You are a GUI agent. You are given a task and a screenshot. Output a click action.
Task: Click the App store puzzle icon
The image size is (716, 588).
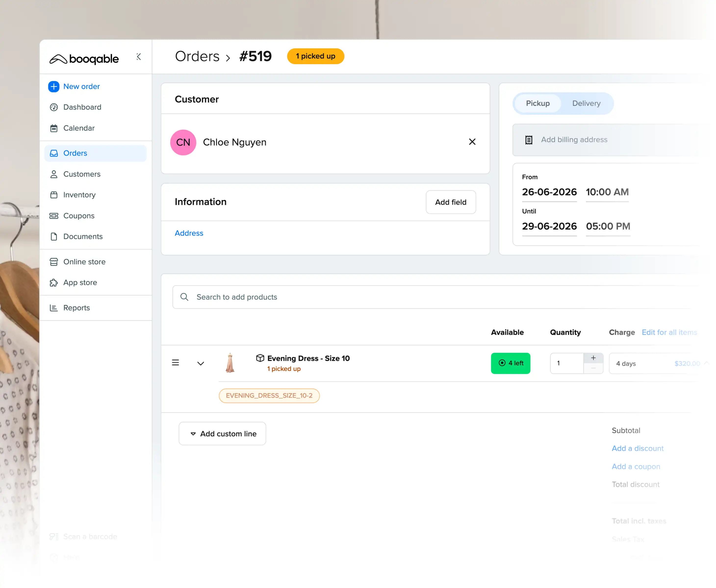53,282
